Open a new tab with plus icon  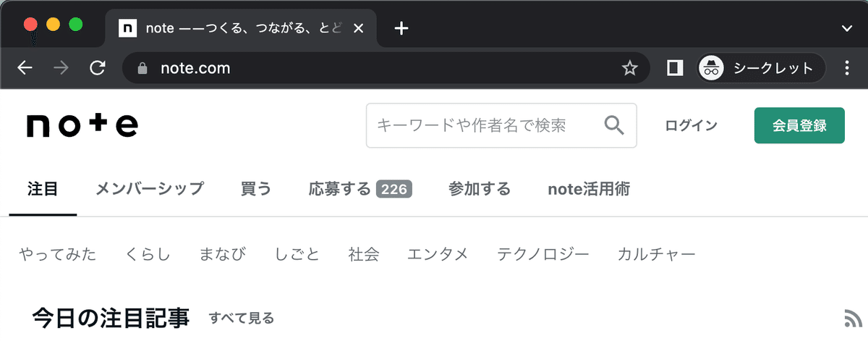(401, 28)
